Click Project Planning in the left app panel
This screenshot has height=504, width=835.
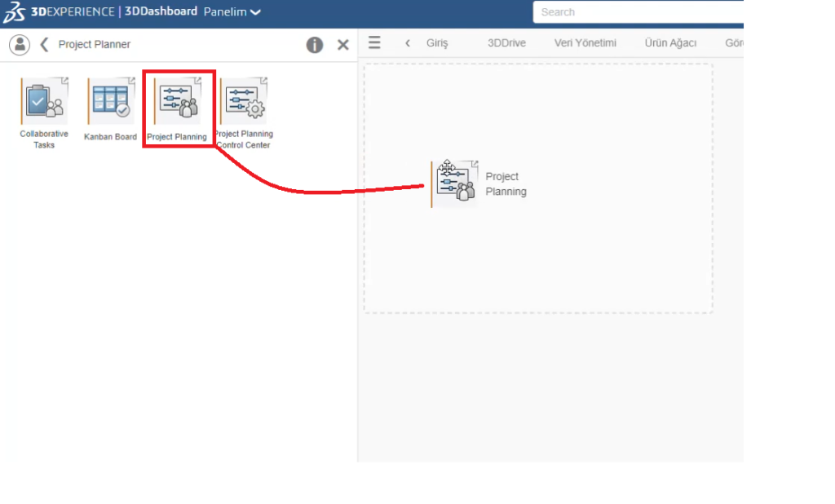click(177, 103)
